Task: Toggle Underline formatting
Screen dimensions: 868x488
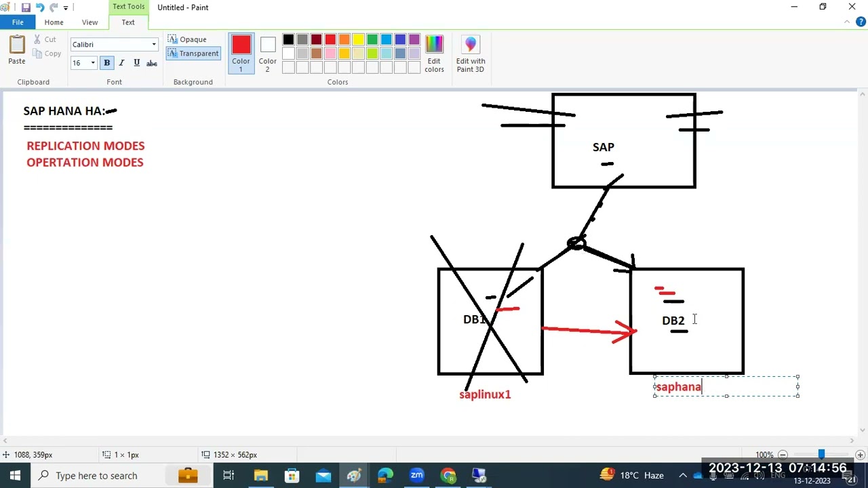Action: coord(136,63)
